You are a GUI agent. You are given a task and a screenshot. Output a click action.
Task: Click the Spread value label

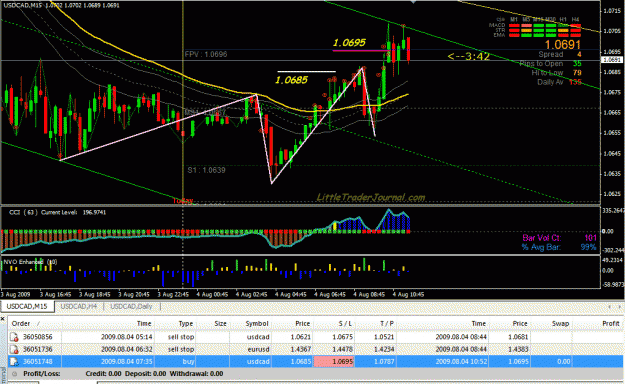[550, 54]
